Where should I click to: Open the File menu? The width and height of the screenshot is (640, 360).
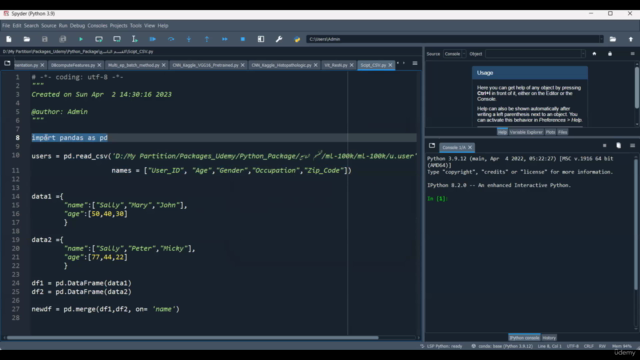pyautogui.click(x=6, y=26)
